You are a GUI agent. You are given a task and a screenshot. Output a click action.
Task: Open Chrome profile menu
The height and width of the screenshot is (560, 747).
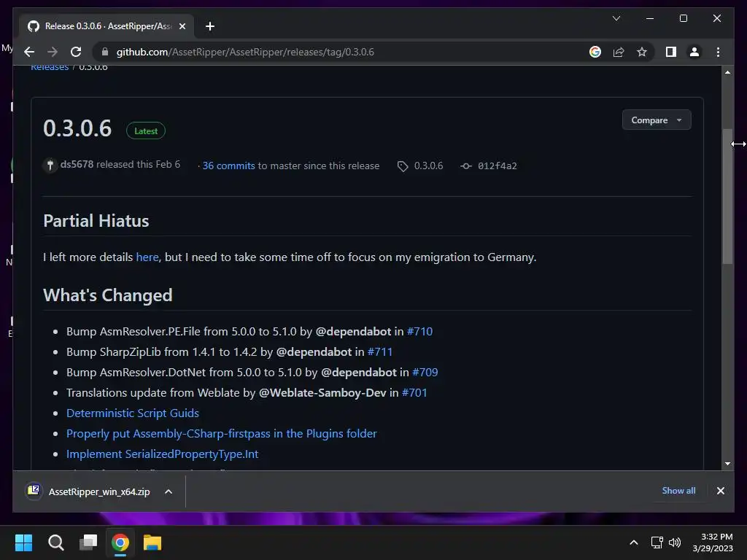[694, 52]
